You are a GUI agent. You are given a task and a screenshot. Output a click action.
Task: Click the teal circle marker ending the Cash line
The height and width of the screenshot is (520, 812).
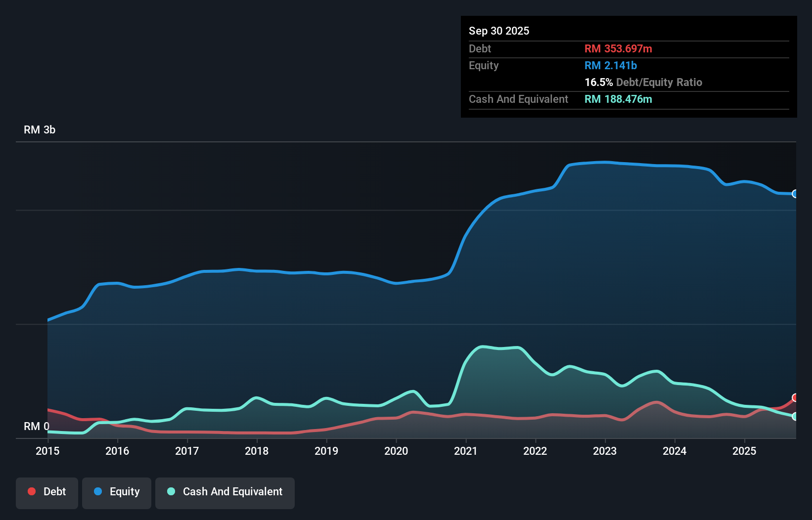point(795,416)
